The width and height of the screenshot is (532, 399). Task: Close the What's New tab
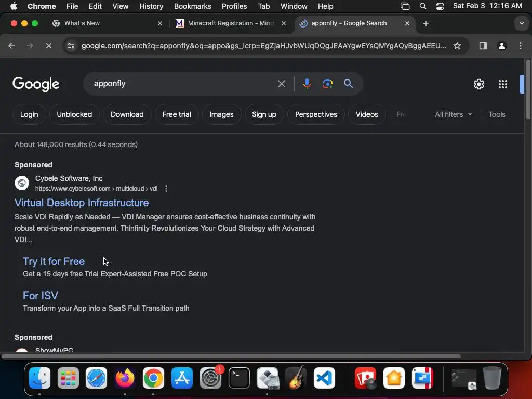[160, 23]
